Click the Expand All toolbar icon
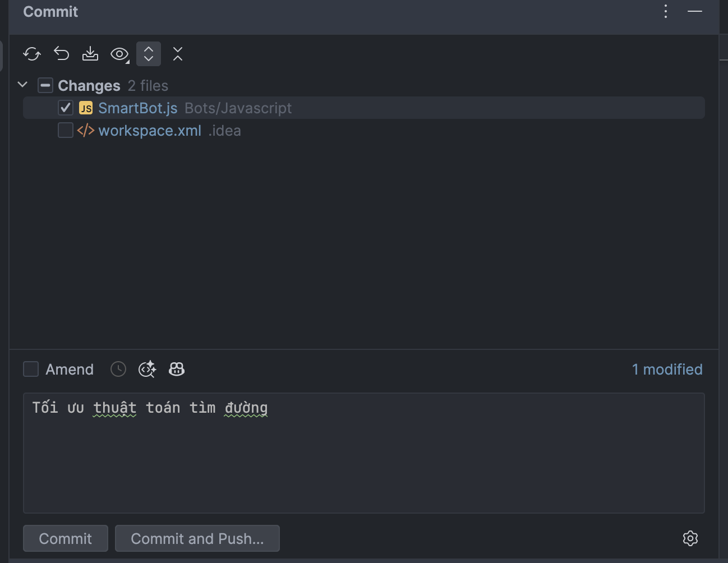728x563 pixels. (x=149, y=54)
